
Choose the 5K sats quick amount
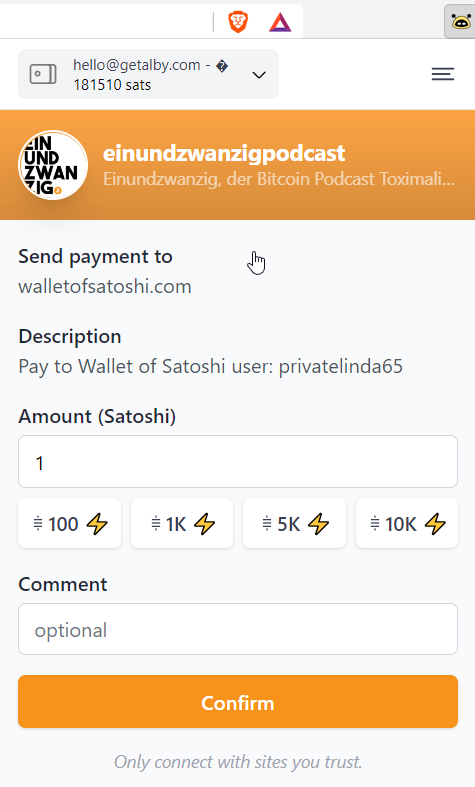[x=294, y=523]
